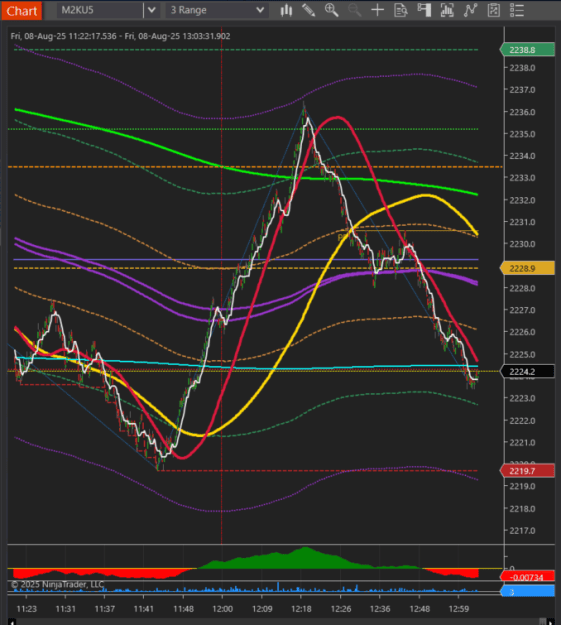Open the Drawing Tools pencil icon
Screen dimensions: 561x625
pos(308,10)
